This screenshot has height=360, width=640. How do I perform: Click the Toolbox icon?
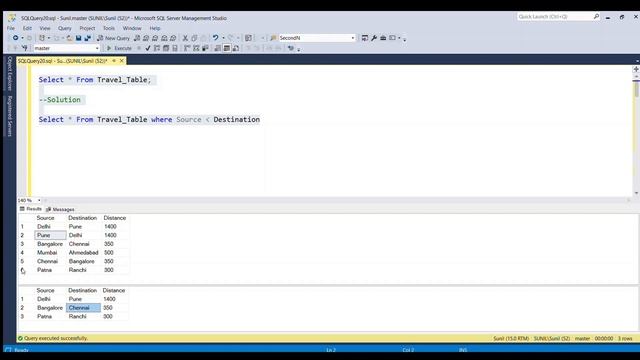click(x=383, y=38)
